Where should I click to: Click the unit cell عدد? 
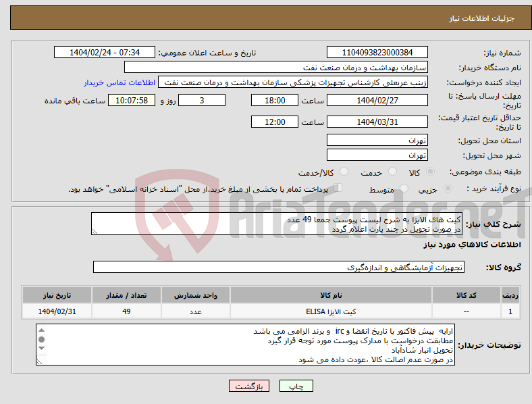(196, 311)
